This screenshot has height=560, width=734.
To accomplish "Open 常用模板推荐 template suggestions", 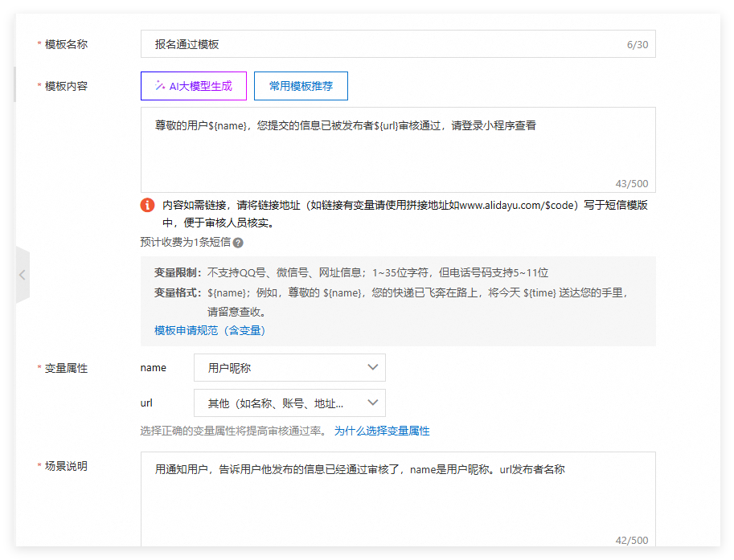I will point(301,86).
